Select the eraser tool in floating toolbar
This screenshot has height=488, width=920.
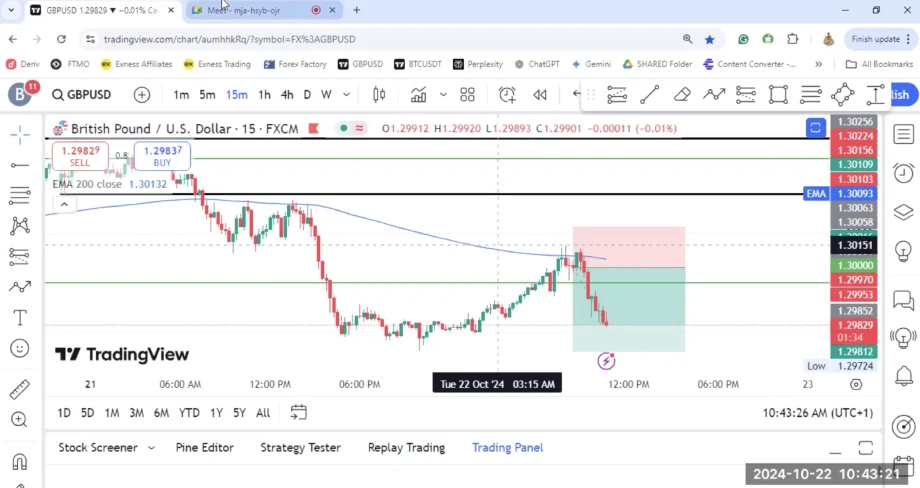(x=682, y=94)
